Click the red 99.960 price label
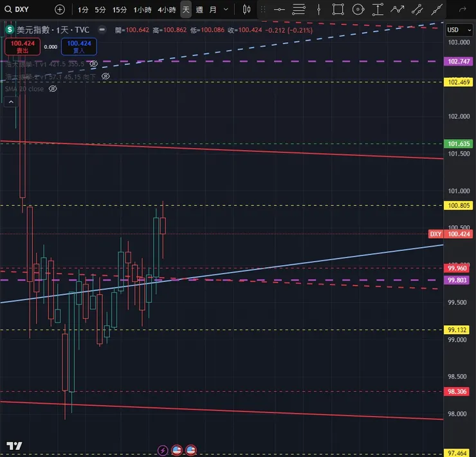476x457 pixels. 457,268
